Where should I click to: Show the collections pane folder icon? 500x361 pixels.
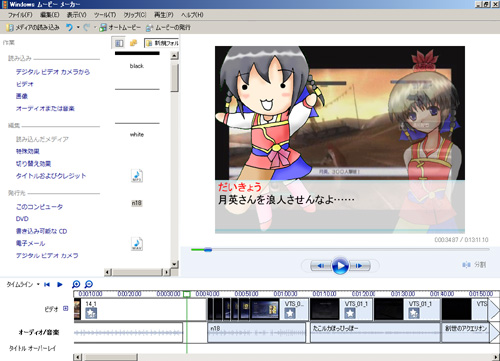point(133,43)
